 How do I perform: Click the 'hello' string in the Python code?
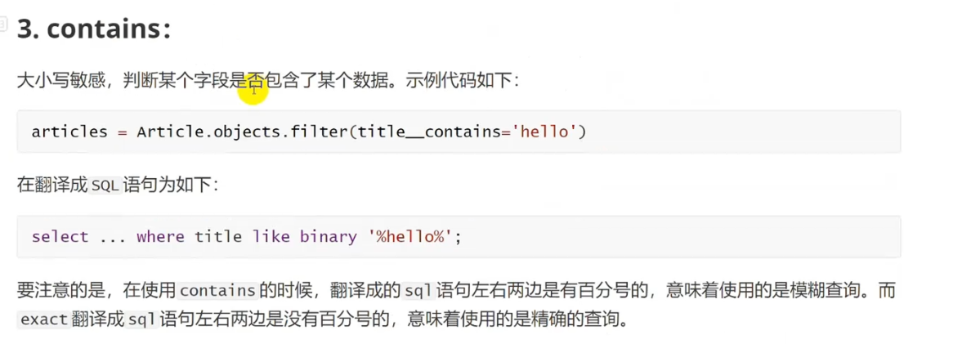click(x=544, y=132)
